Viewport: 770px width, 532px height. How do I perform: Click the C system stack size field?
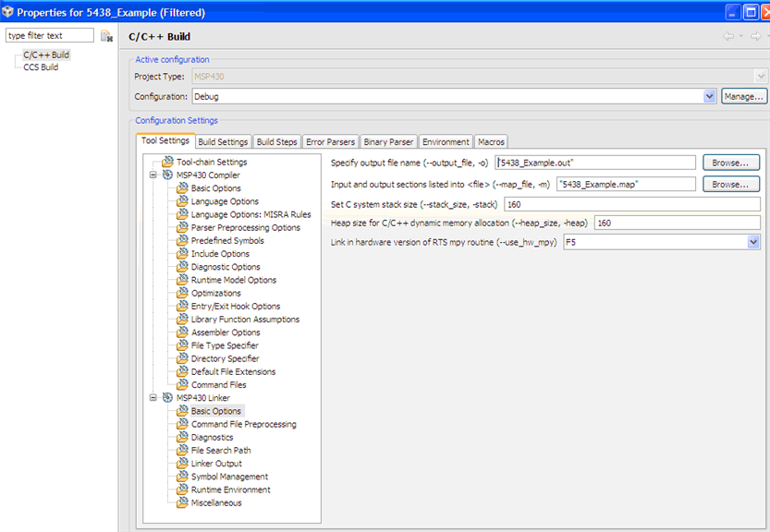pyautogui.click(x=632, y=204)
